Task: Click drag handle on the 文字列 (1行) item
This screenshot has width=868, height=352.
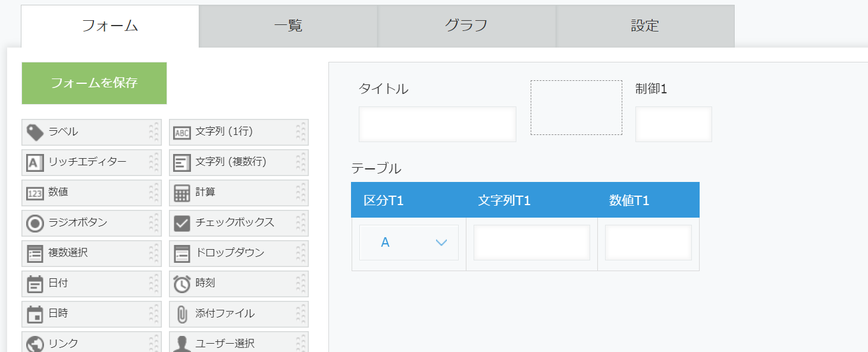Action: 300,132
